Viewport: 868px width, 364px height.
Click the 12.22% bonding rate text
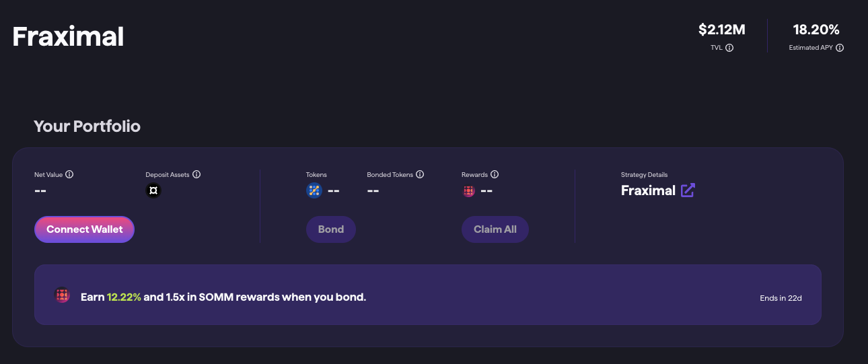pyautogui.click(x=124, y=297)
